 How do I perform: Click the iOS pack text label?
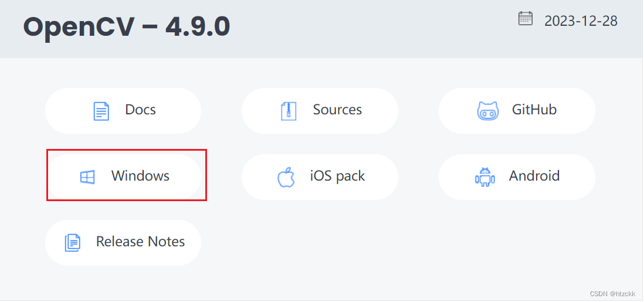pos(338,177)
